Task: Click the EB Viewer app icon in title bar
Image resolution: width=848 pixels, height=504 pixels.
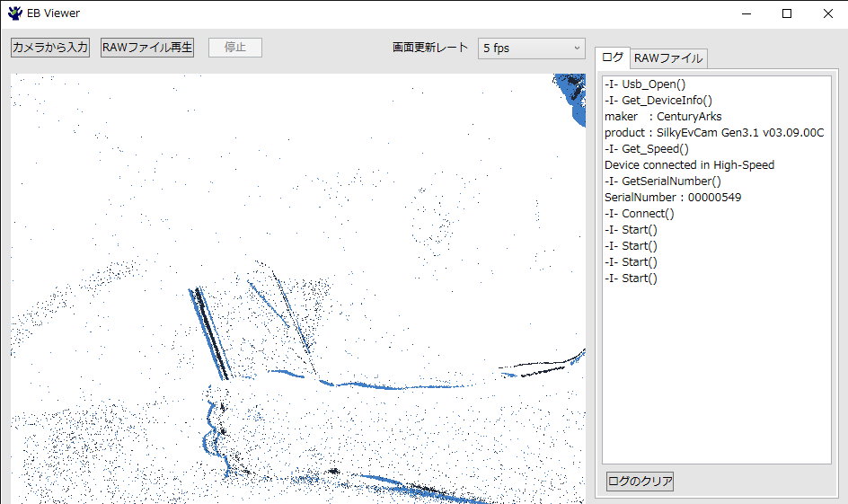Action: (x=15, y=13)
